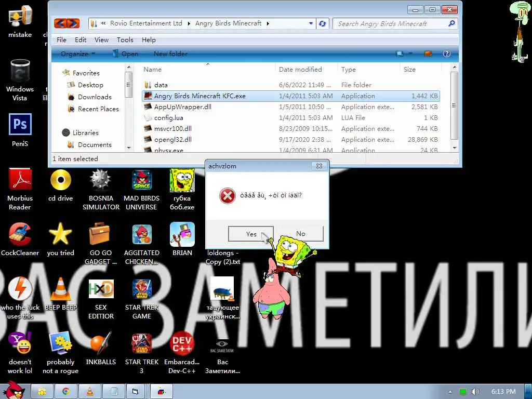The image size is (532, 399).
Task: Launch the MAD BIRDS UNIVERSE icon
Action: point(141,189)
